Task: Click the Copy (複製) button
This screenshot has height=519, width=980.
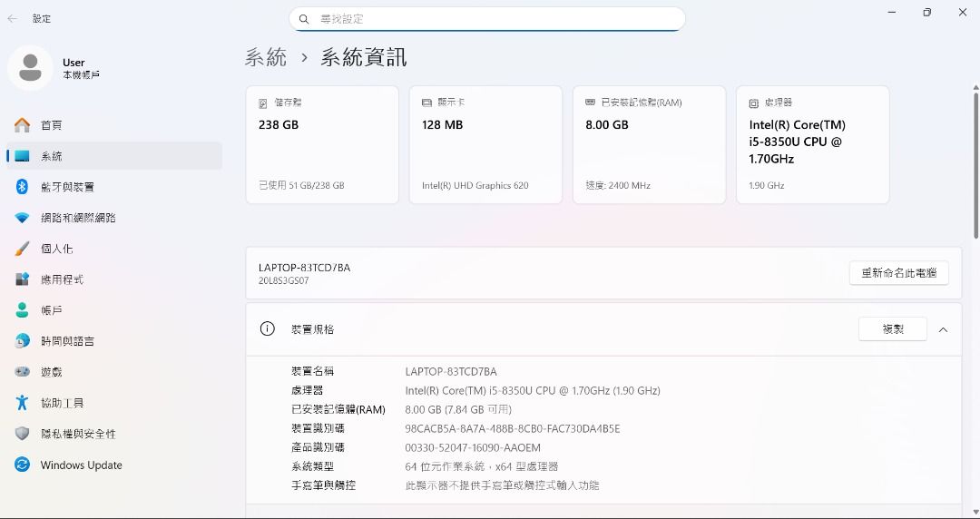Action: pos(892,329)
